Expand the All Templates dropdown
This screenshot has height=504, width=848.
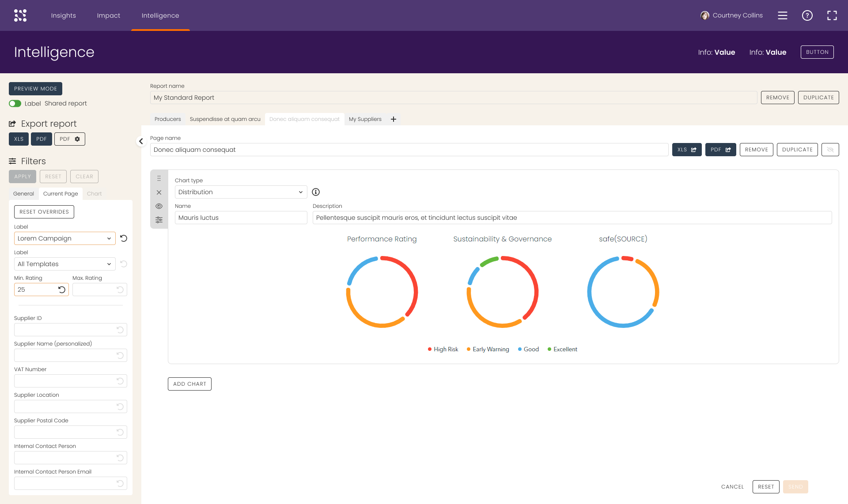64,264
